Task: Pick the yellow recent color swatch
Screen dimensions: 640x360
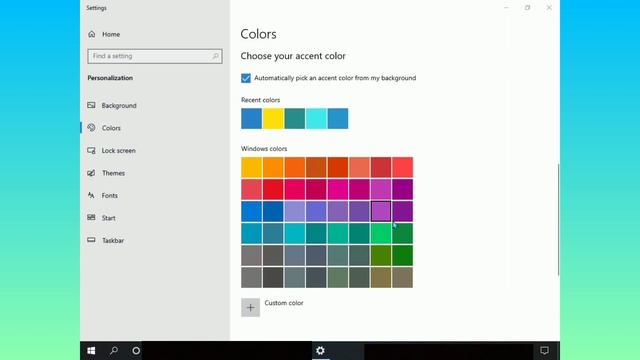Action: click(273, 118)
